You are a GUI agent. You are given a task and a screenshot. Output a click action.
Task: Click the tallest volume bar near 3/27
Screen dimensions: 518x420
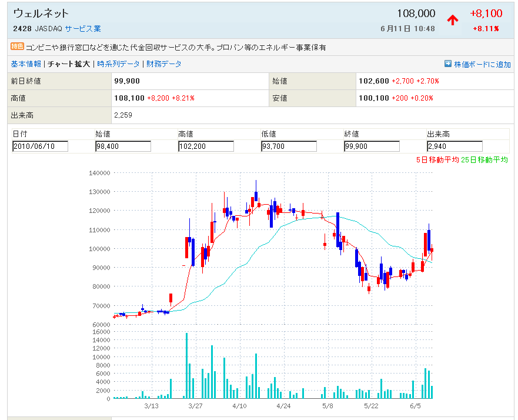[186, 365]
